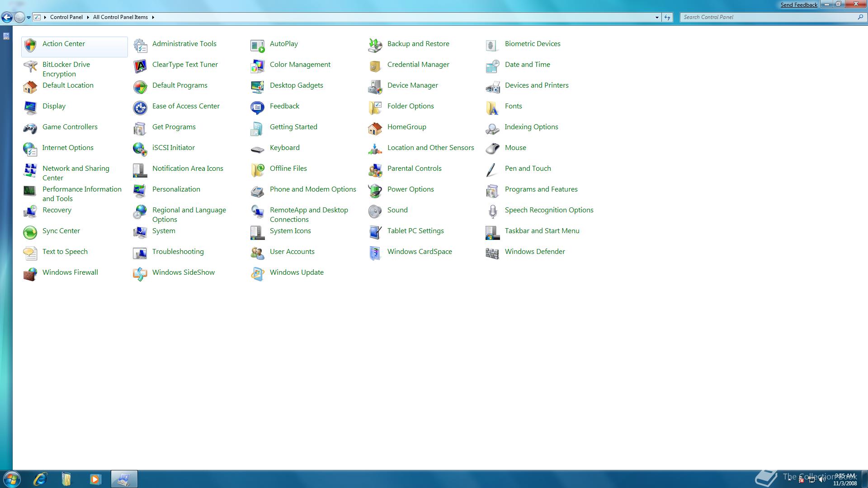Open Taskbar and Start Menu link
The height and width of the screenshot is (488, 868).
pos(542,231)
